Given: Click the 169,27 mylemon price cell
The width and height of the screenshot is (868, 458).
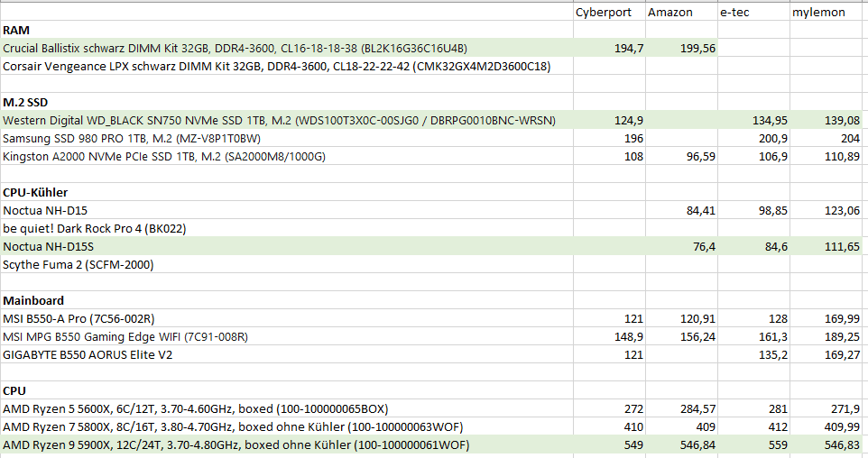Looking at the screenshot, I should pyautogui.click(x=826, y=354).
